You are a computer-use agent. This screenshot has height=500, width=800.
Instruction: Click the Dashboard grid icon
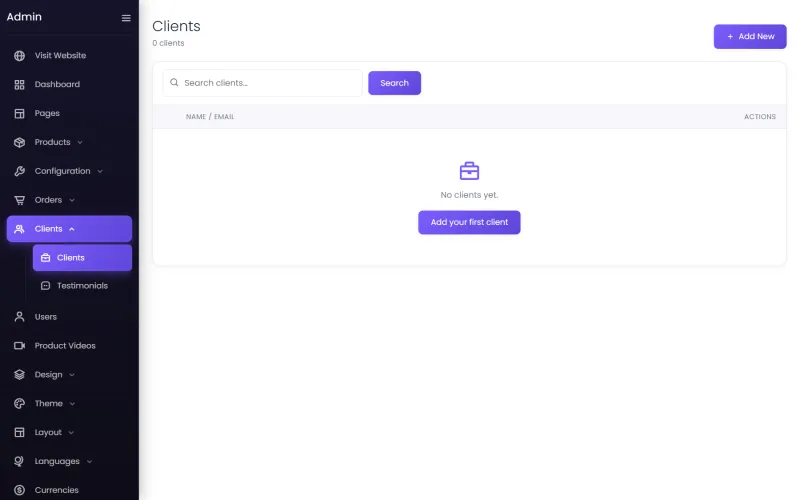pyautogui.click(x=19, y=85)
